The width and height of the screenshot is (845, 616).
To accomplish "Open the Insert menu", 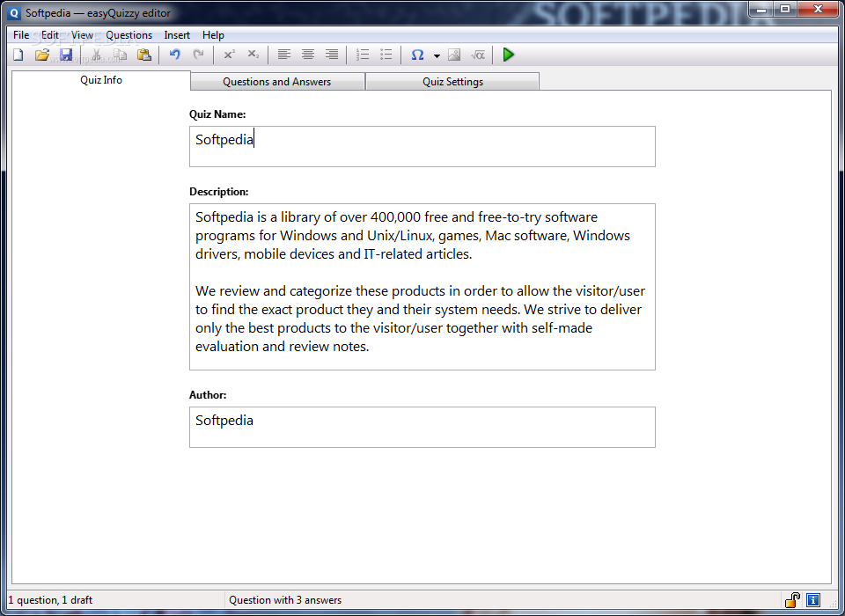I will coord(177,35).
